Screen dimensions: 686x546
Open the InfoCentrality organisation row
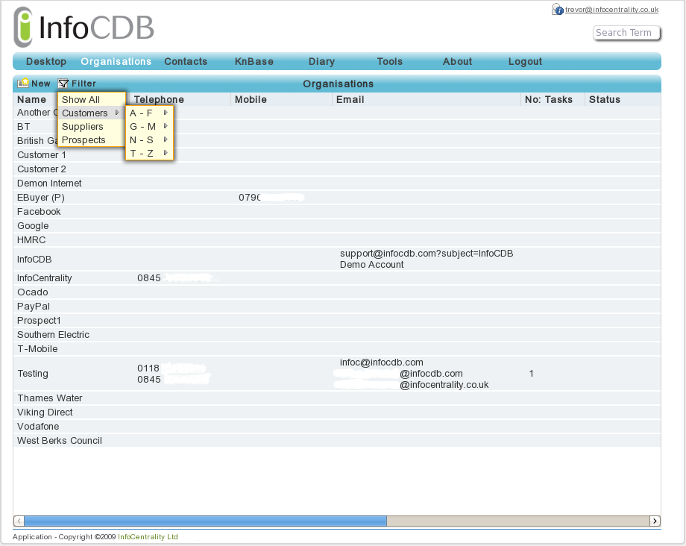coord(337,278)
